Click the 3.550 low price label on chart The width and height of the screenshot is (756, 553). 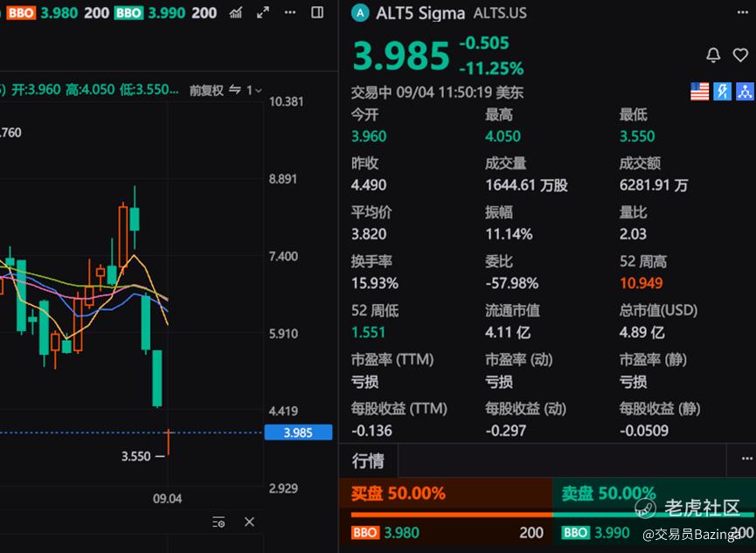point(136,456)
